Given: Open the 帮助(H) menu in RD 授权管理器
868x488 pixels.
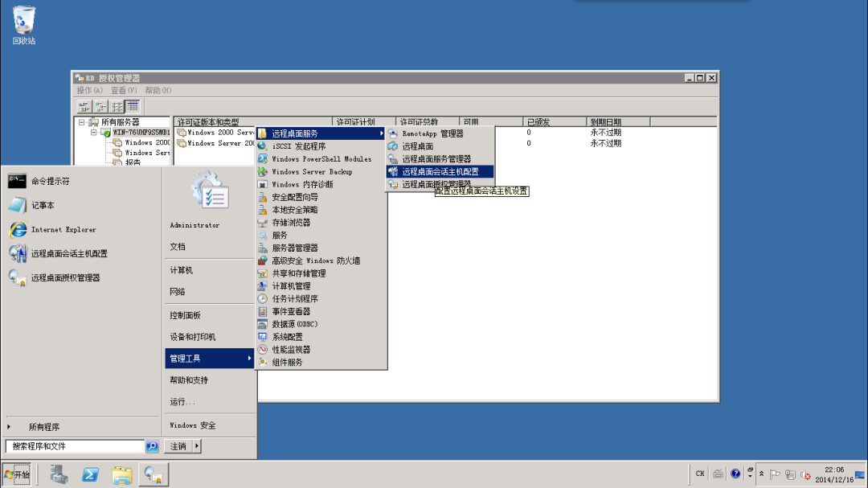Looking at the screenshot, I should (158, 90).
